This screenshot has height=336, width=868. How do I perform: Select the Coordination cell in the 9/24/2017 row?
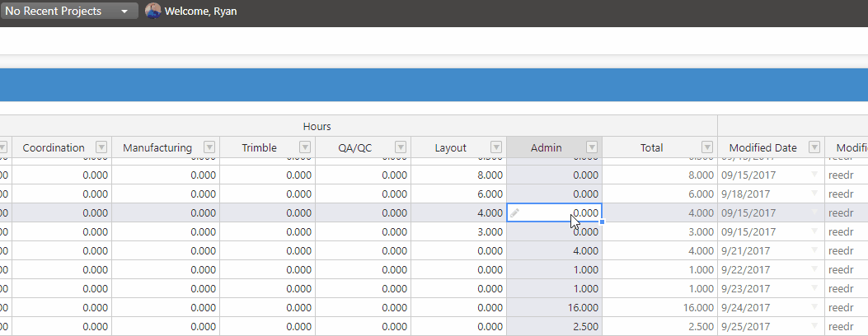pos(62,306)
